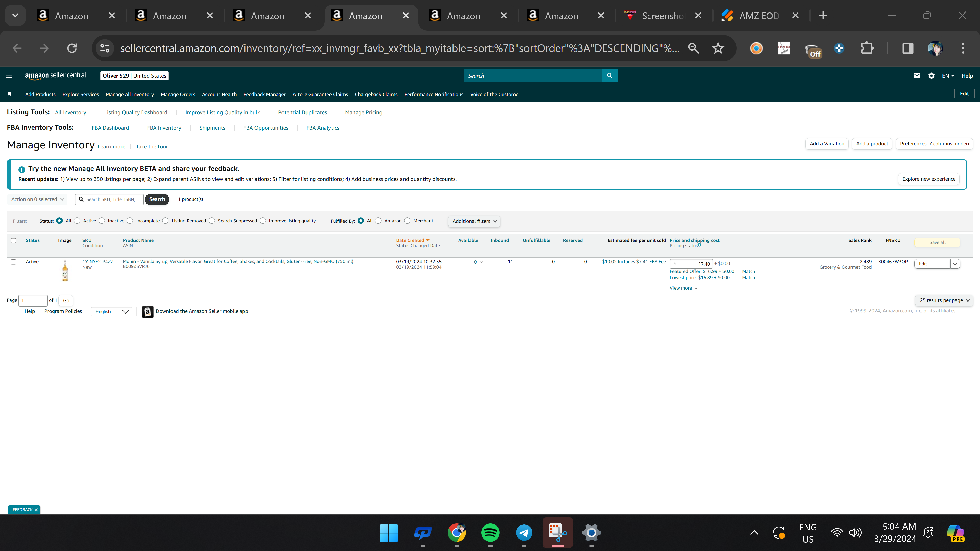This screenshot has height=551, width=980.
Task: Open Telegram from the taskbar
Action: [x=524, y=533]
